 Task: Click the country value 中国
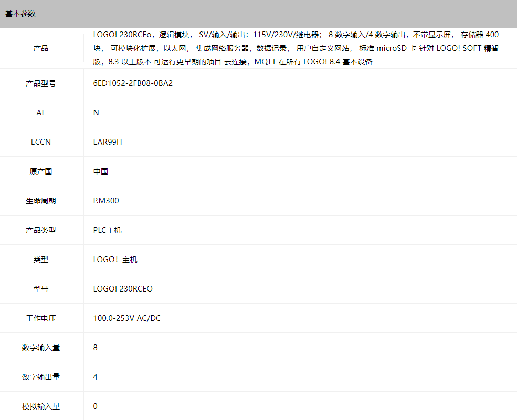[x=101, y=171]
